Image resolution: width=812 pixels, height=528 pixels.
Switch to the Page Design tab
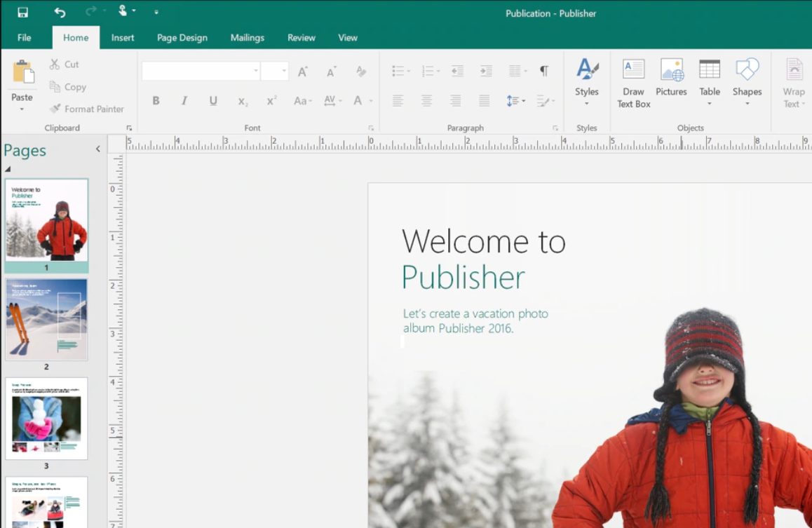[182, 38]
